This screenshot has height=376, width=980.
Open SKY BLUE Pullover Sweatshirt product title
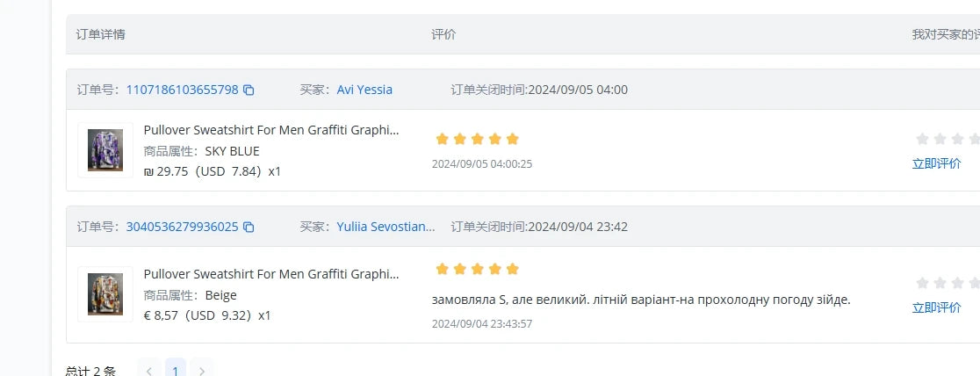(271, 130)
